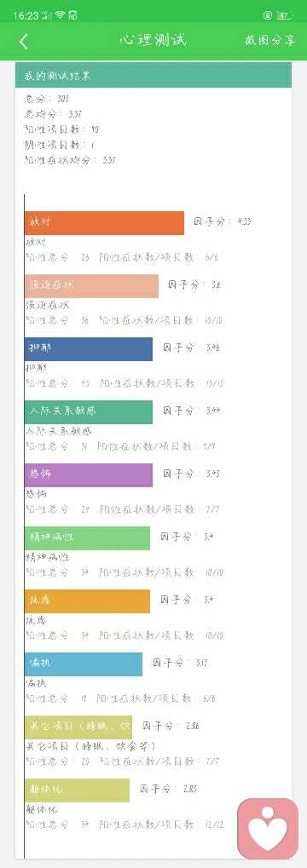Select the amber 焦虑 bar
Image resolution: width=307 pixels, height=868 pixels.
tap(88, 601)
